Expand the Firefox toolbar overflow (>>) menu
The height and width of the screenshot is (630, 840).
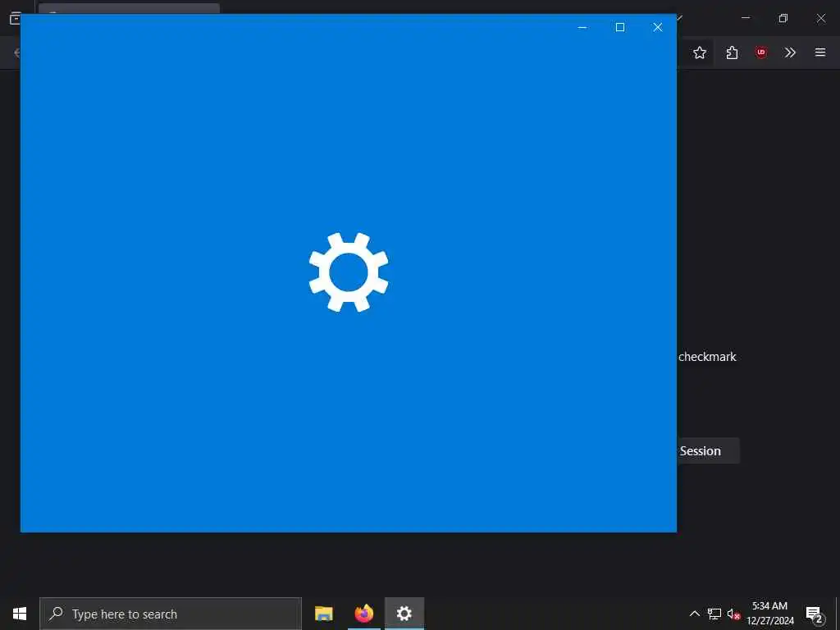point(790,52)
